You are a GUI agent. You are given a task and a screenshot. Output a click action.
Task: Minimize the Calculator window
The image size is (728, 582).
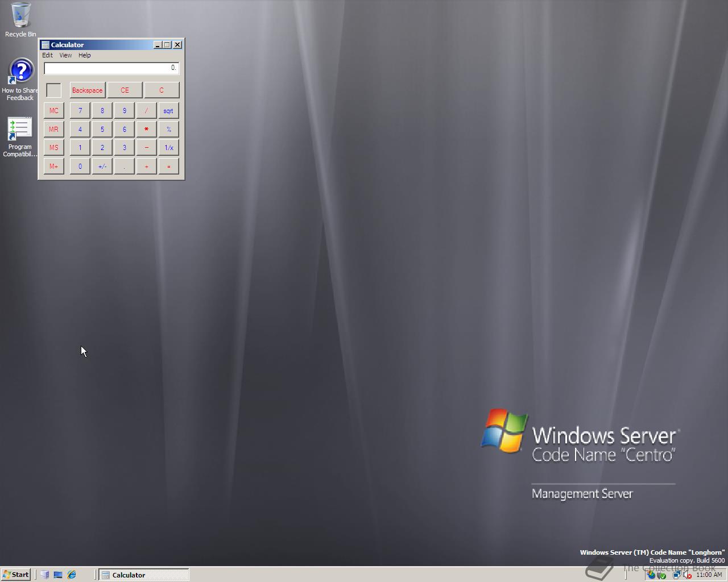(x=158, y=45)
